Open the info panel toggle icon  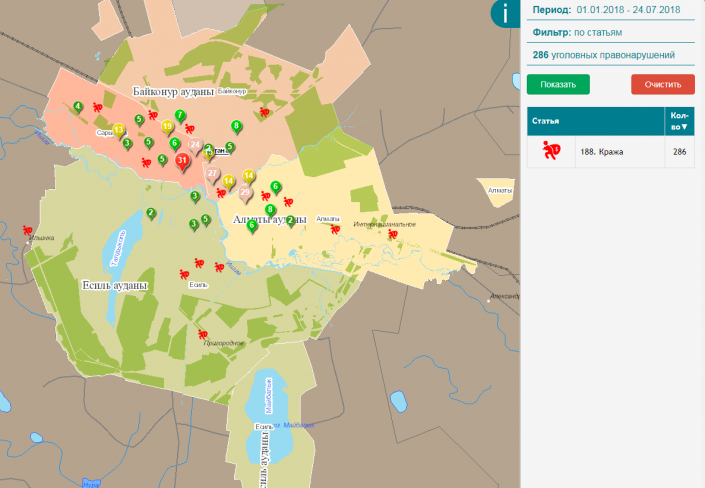tap(504, 13)
